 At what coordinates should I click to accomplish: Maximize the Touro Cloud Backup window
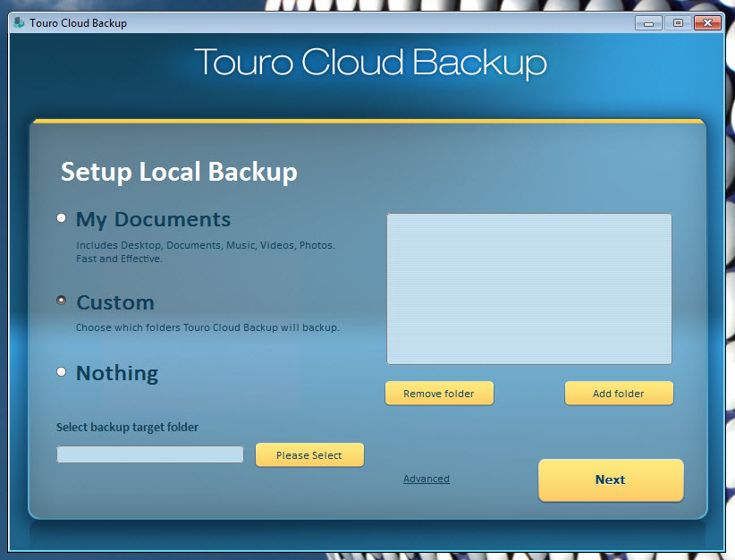[x=678, y=23]
